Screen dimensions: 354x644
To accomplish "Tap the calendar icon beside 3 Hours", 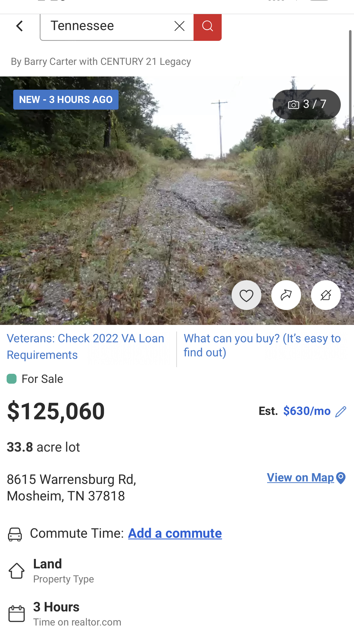I will pyautogui.click(x=17, y=614).
